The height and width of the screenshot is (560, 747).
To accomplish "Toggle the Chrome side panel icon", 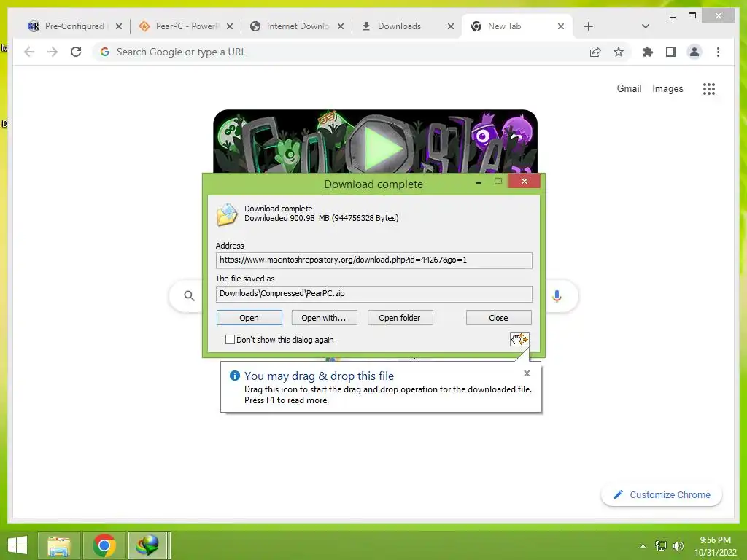I will (x=671, y=52).
